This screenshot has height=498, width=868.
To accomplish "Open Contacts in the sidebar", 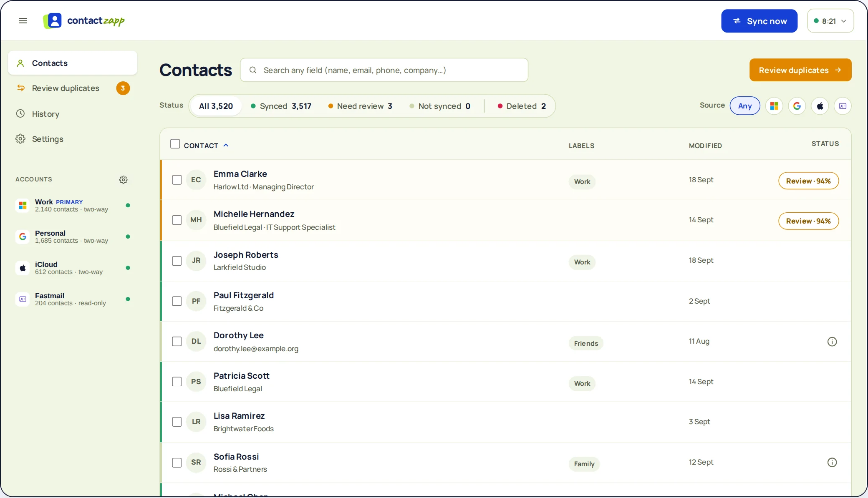I will click(x=73, y=63).
